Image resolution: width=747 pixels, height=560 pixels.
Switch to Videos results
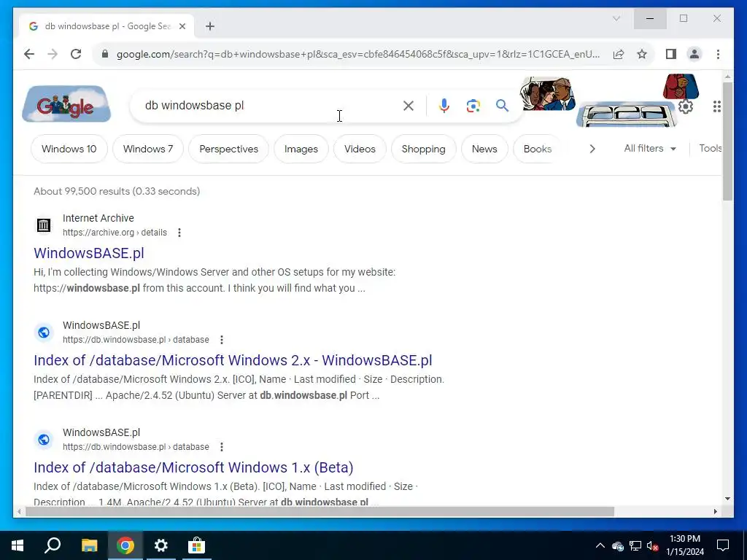click(x=360, y=149)
